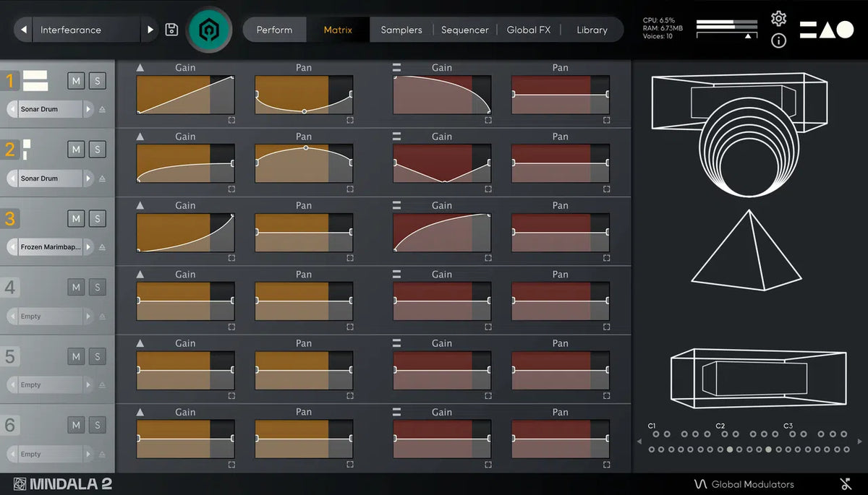Open the Global FX tab

(528, 30)
